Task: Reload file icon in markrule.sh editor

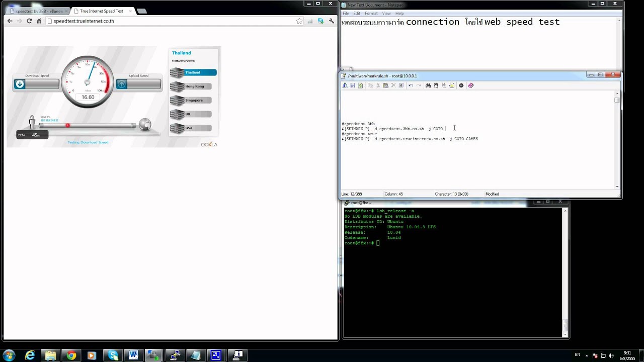Action: pos(360,85)
